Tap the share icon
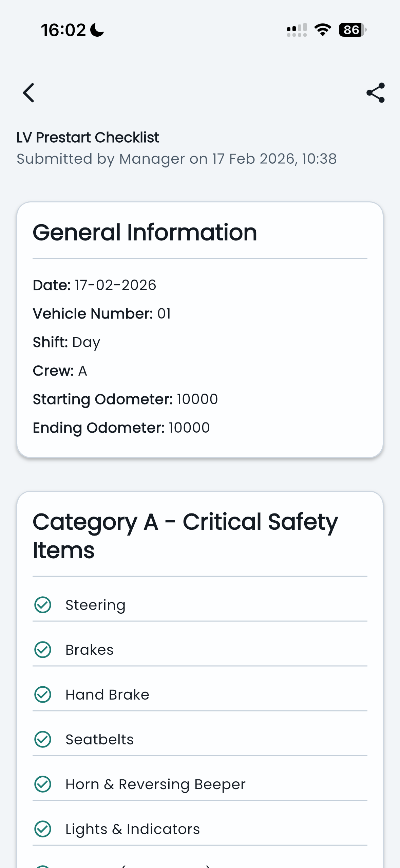The image size is (400, 868). 375,93
